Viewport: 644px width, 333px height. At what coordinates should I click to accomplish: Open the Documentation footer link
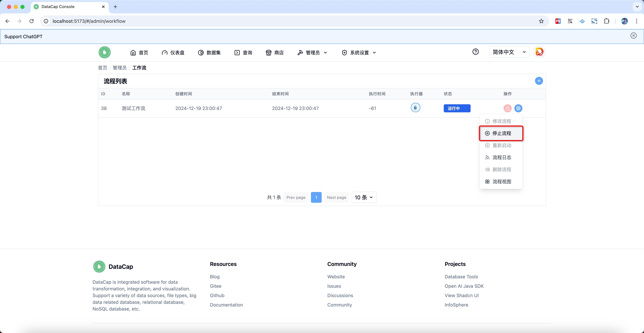pyautogui.click(x=226, y=305)
